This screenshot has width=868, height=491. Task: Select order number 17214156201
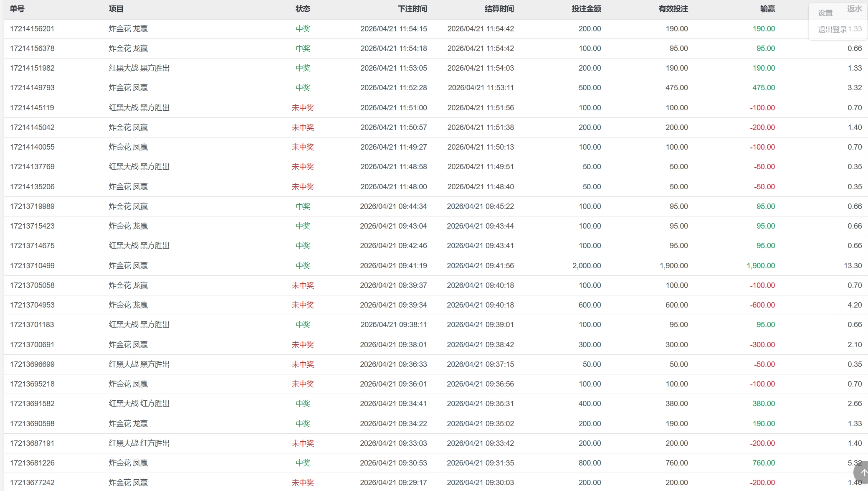(x=32, y=29)
